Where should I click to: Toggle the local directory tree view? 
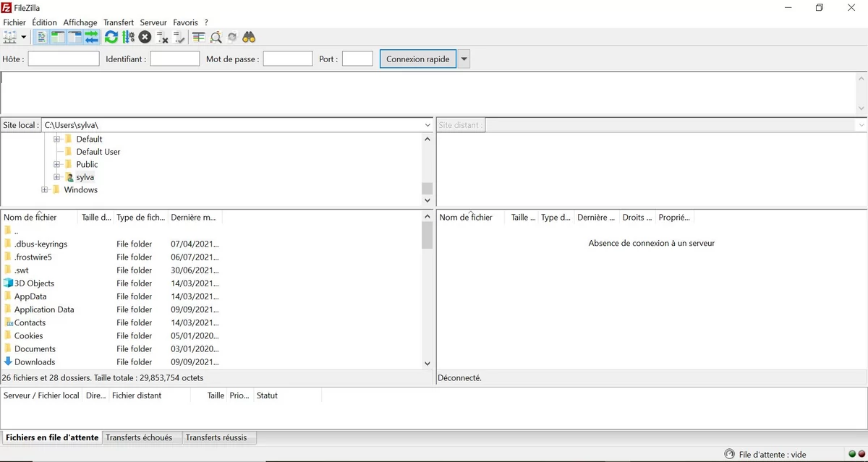pos(58,37)
